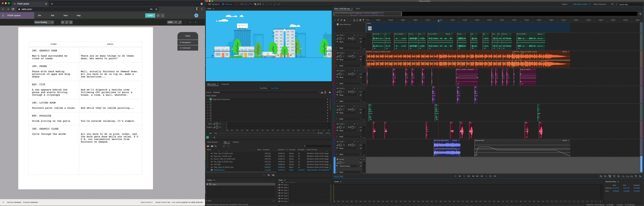
Task: Mute Track 3 with its M button
Action: click(x=354, y=71)
